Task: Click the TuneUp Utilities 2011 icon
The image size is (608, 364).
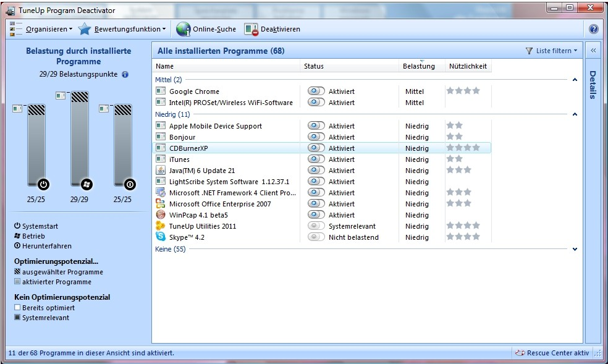Action: (160, 226)
